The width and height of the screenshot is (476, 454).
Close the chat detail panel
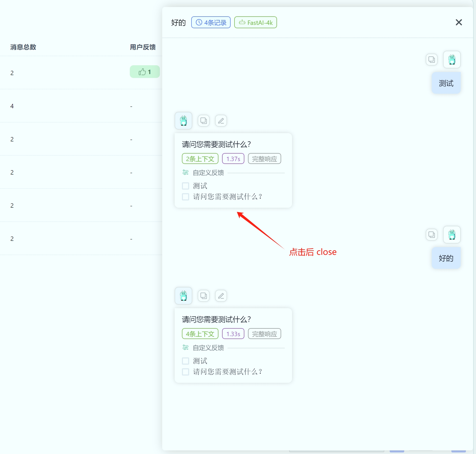pyautogui.click(x=459, y=23)
